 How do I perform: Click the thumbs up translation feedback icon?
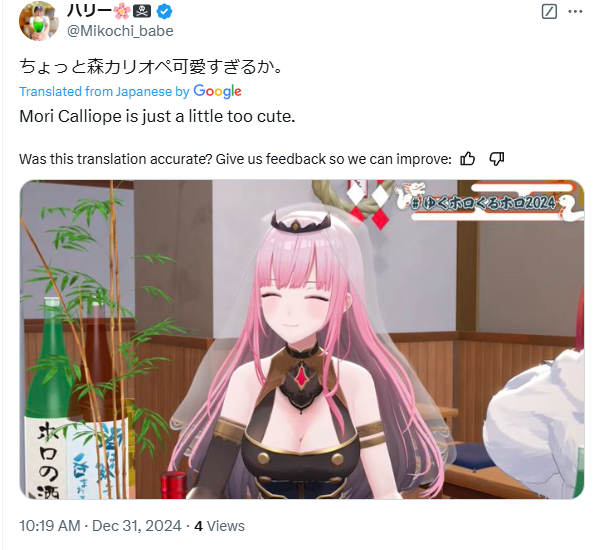468,159
